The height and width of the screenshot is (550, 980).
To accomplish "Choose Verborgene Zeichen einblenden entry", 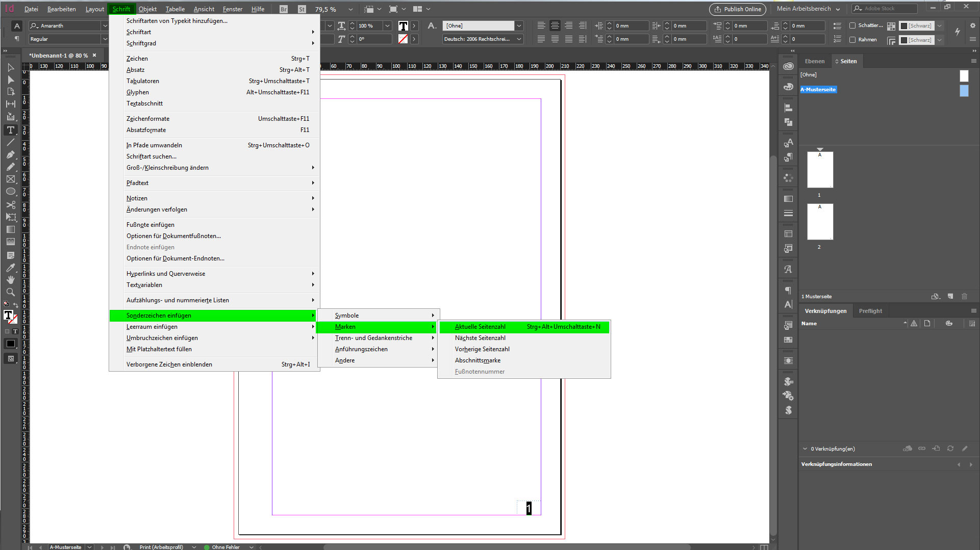I will pos(214,364).
